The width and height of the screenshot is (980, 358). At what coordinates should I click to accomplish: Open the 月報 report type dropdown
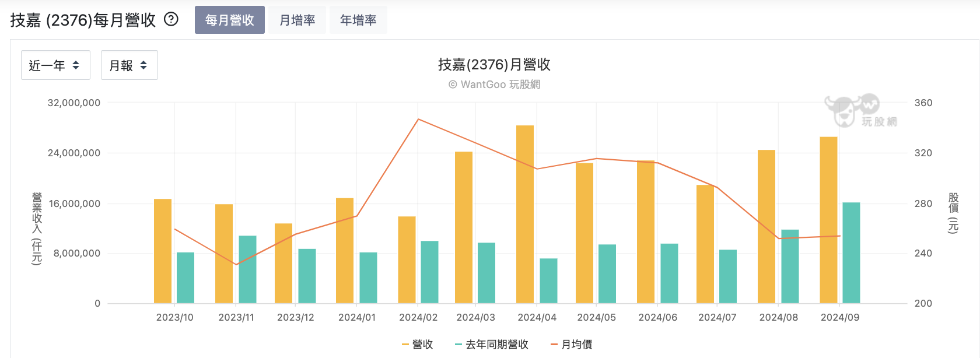pos(129,65)
